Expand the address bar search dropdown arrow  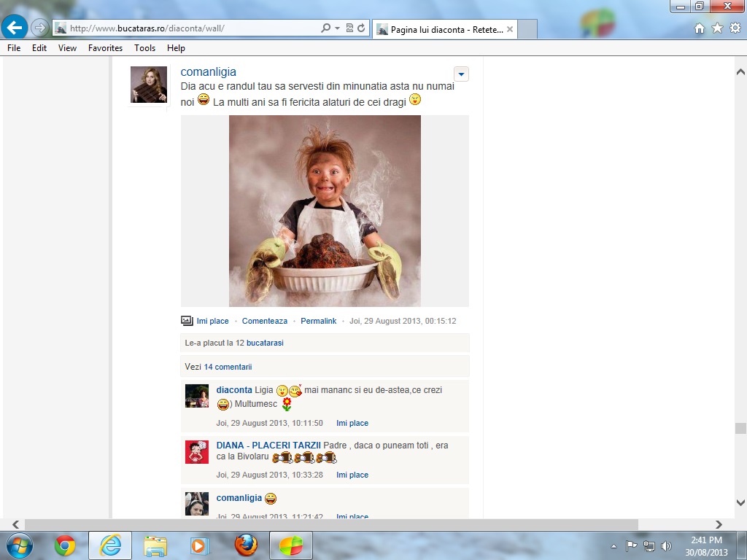[337, 28]
